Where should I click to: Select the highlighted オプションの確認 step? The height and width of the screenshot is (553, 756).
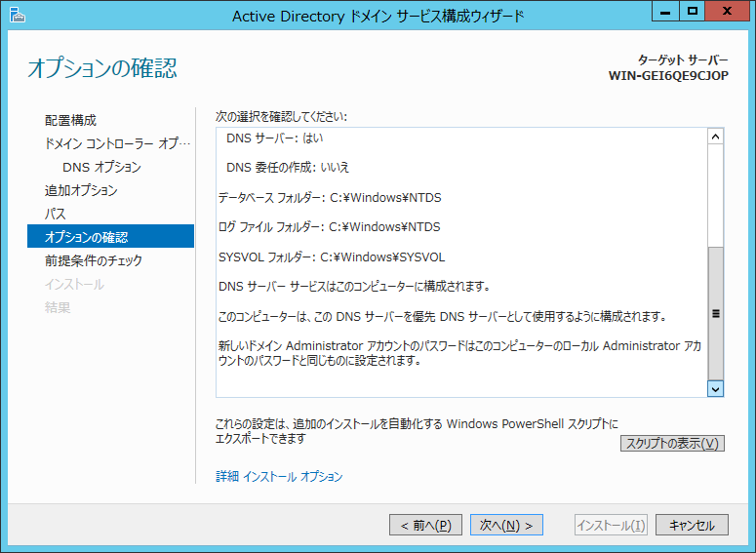pyautogui.click(x=86, y=237)
